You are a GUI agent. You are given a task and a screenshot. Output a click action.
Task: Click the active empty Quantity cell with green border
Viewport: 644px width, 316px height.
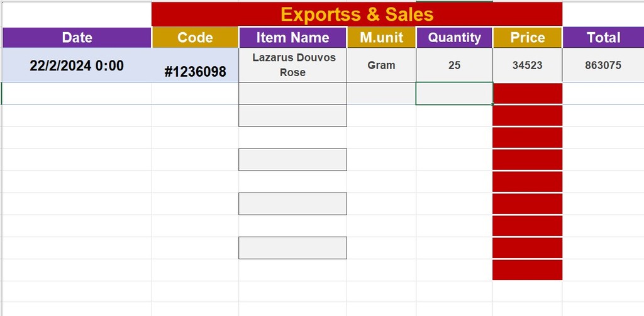pos(454,94)
